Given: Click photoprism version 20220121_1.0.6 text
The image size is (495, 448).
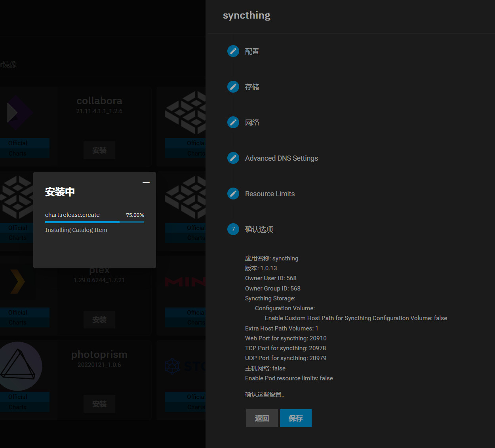Looking at the screenshot, I should pyautogui.click(x=99, y=365).
